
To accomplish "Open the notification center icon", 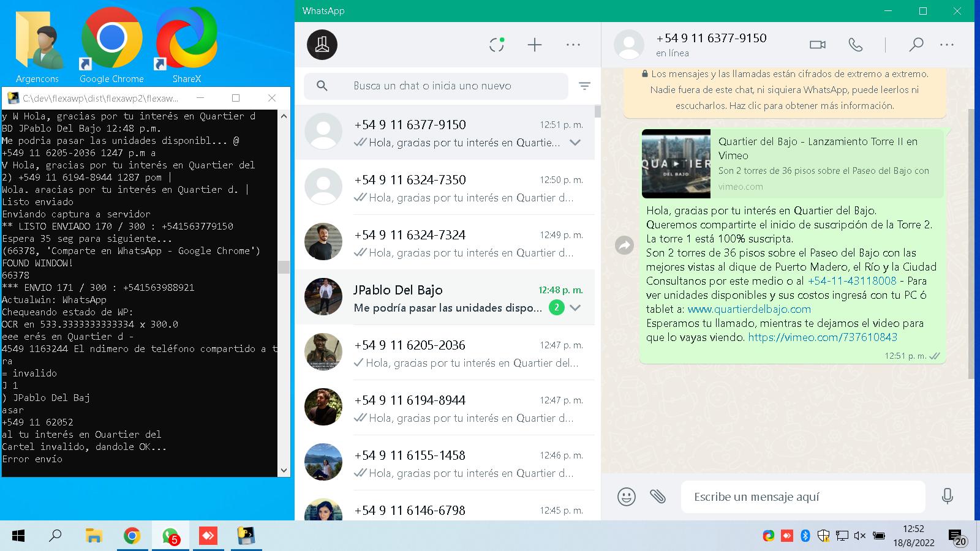I will pyautogui.click(x=957, y=538).
